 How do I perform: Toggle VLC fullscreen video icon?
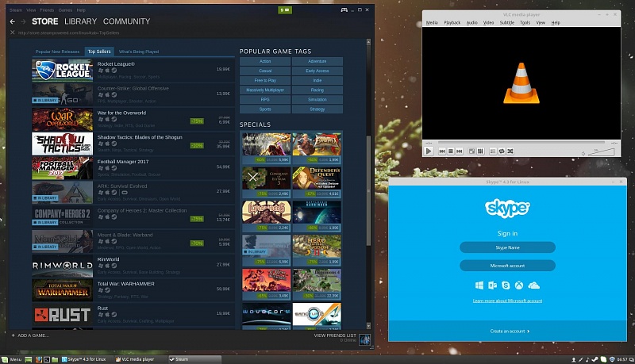471,151
